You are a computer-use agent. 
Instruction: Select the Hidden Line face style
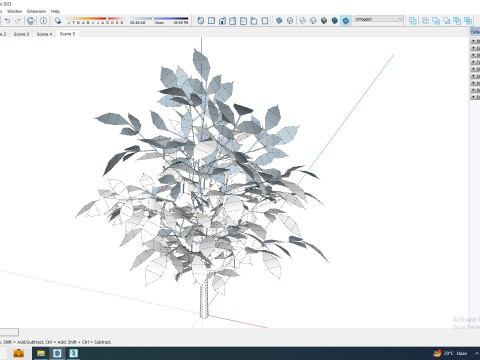tap(313, 21)
